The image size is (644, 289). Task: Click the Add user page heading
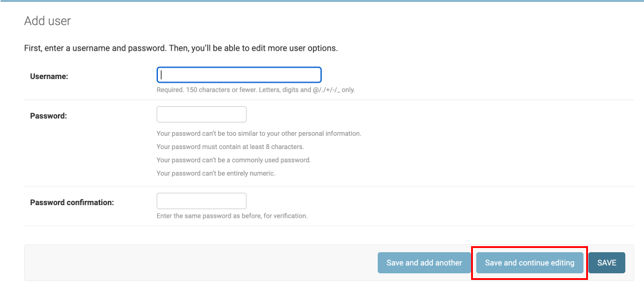point(48,21)
